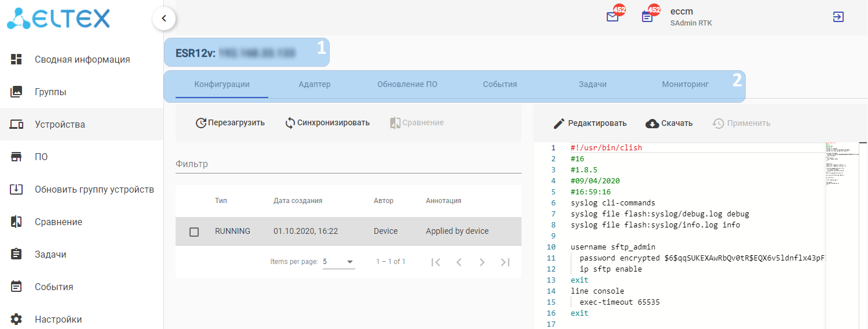Open Настройки in the sidebar
This screenshot has height=329, width=868.
58,319
